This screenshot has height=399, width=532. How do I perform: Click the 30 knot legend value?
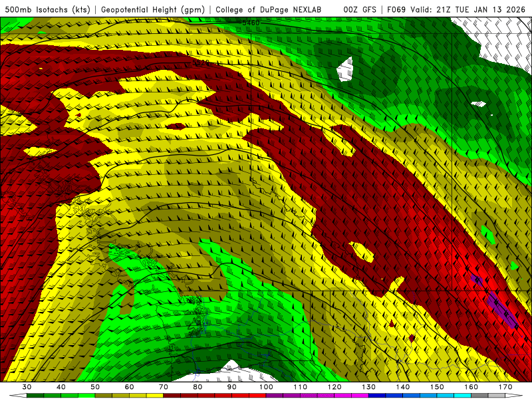tap(27, 387)
